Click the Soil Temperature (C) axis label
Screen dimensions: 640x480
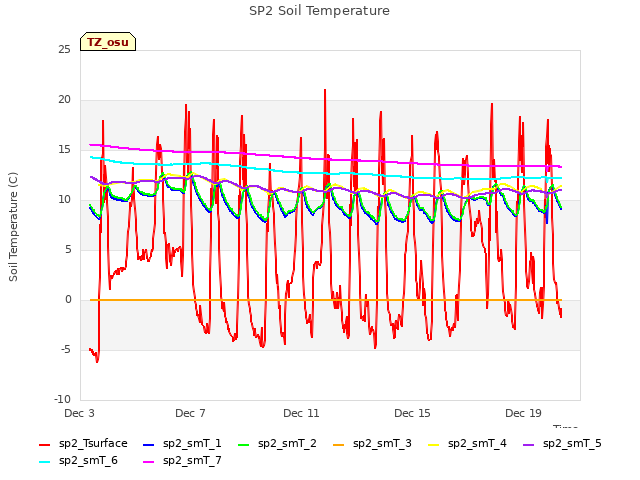click(x=13, y=227)
